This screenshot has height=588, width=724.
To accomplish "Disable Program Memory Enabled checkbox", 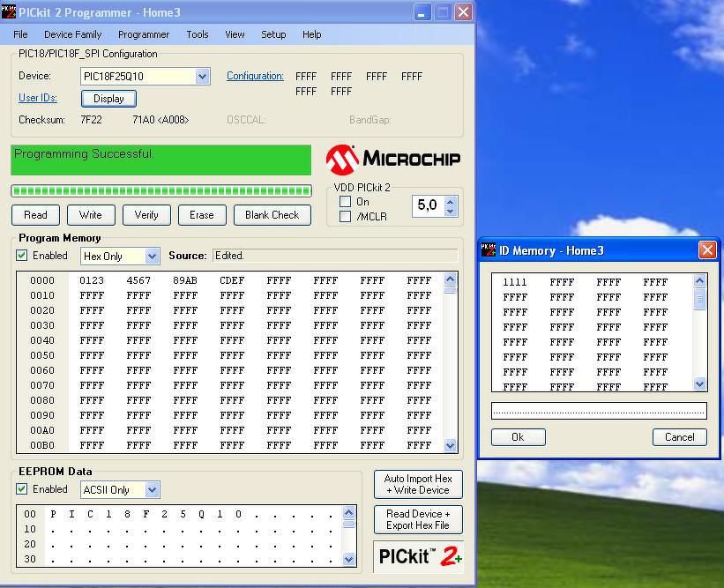I will pos(22,256).
